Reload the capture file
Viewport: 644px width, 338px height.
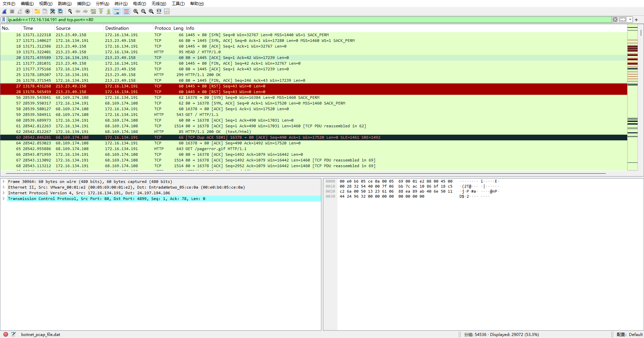tap(60, 11)
